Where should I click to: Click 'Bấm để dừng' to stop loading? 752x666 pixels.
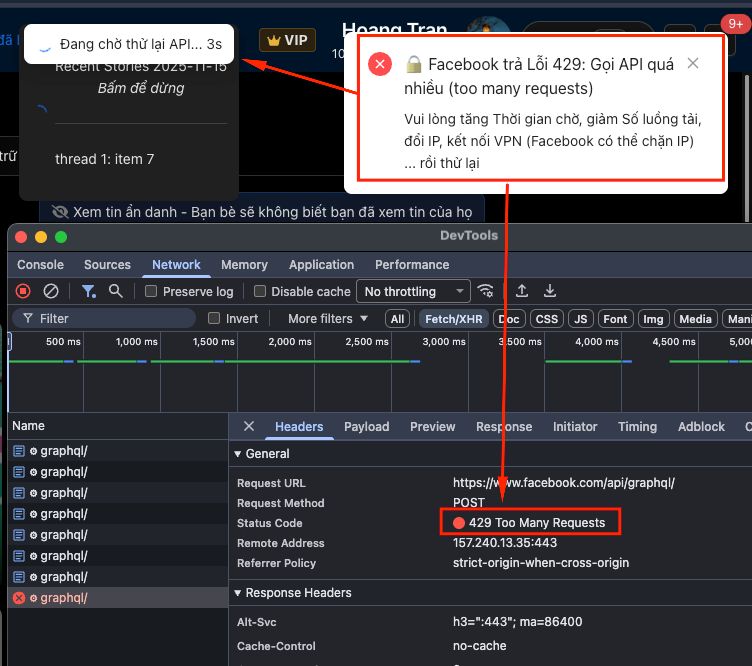point(141,88)
